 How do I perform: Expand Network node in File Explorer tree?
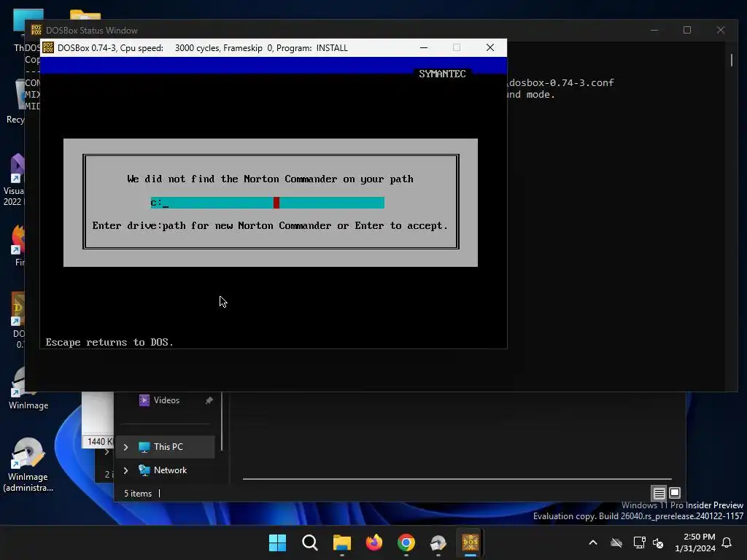[x=125, y=470]
